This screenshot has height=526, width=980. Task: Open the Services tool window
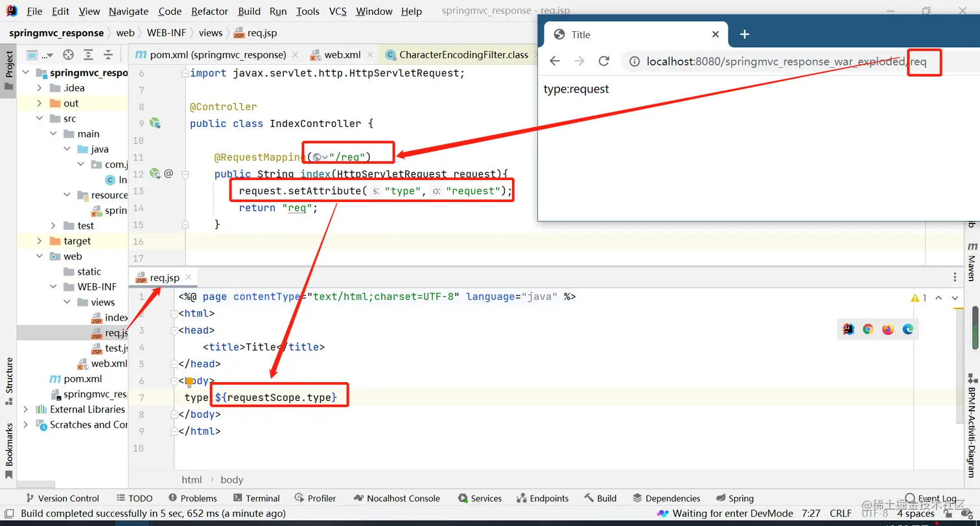(x=479, y=498)
